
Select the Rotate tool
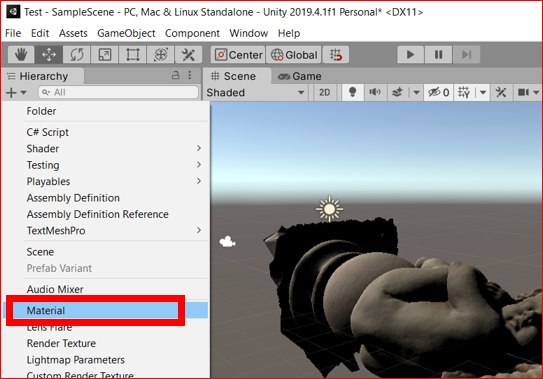tap(77, 54)
